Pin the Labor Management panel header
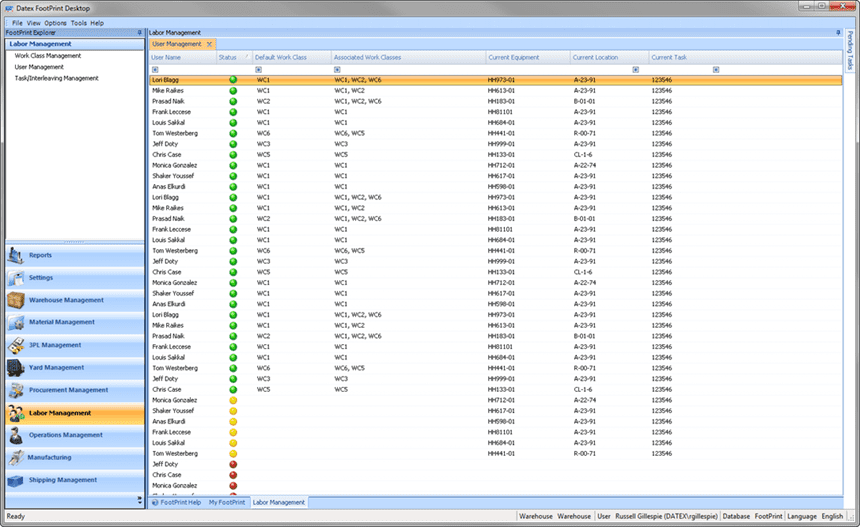860x527 pixels. (838, 32)
